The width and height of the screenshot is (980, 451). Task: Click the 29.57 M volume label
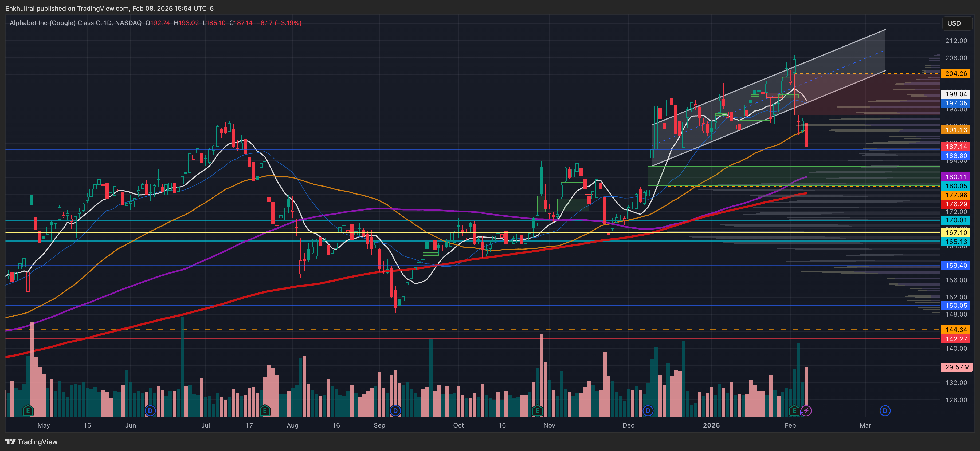tap(957, 367)
